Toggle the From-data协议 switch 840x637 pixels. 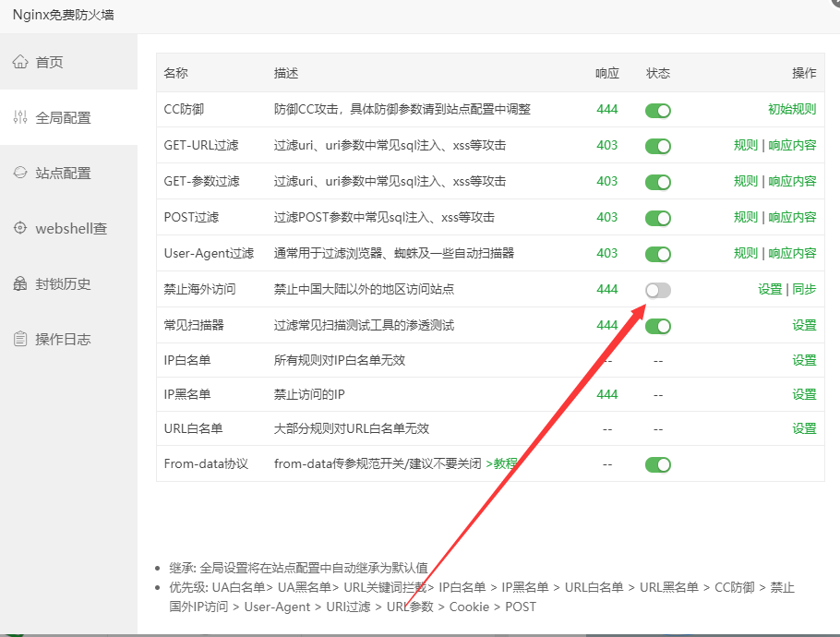[658, 464]
